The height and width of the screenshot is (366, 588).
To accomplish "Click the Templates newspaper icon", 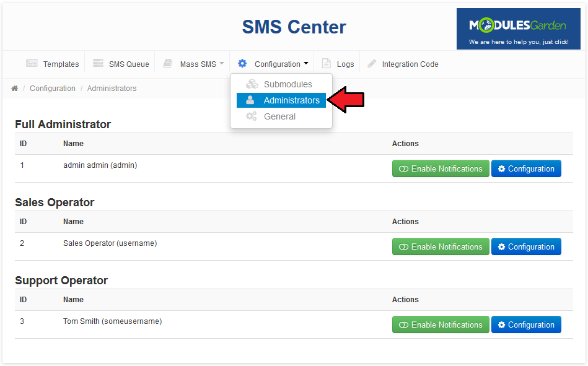I will pyautogui.click(x=32, y=63).
